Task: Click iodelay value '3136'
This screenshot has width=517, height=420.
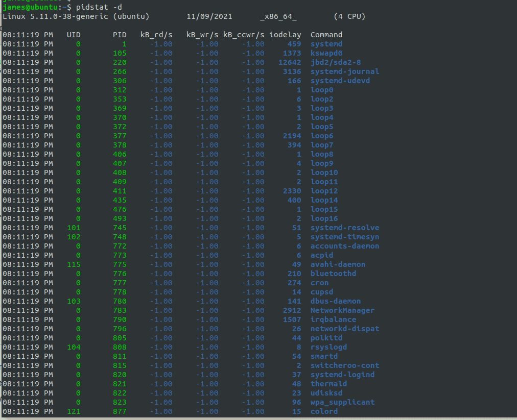Action: coord(292,71)
